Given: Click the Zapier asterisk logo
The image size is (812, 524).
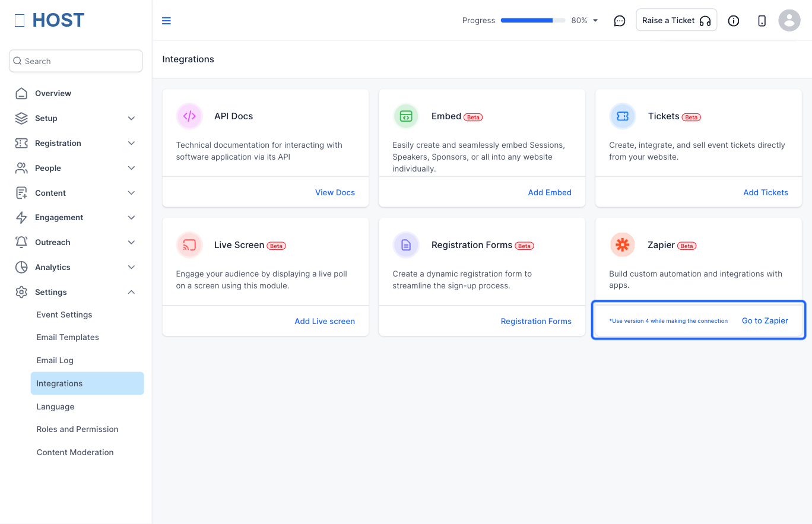Looking at the screenshot, I should coord(623,245).
